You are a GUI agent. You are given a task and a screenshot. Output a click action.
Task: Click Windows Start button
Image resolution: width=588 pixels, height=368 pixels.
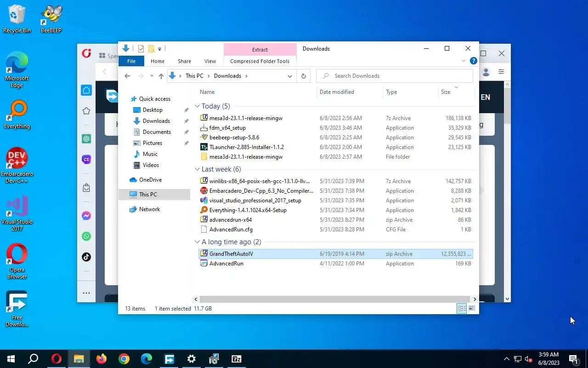click(11, 359)
